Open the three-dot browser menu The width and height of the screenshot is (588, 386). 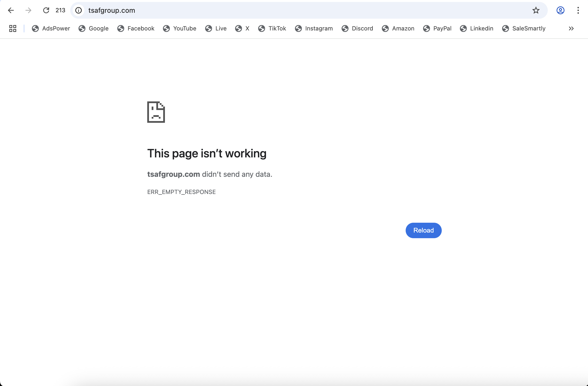pyautogui.click(x=578, y=10)
